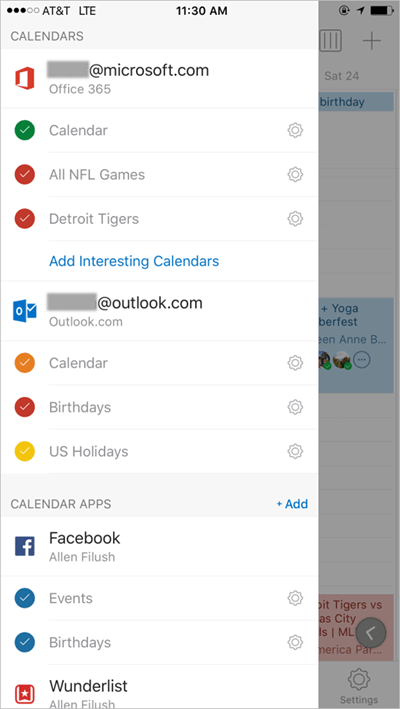
Task: Collapse the sidebar with the round arrow button
Action: click(371, 633)
